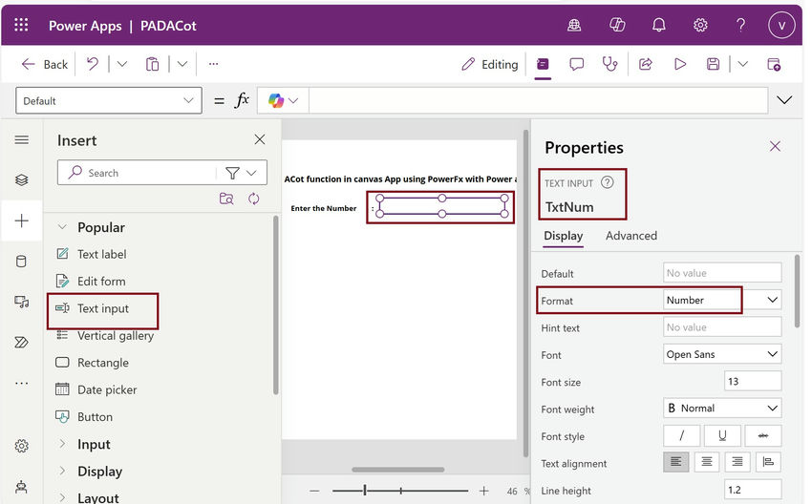Open the App checker stethoscope icon
The image size is (812, 504).
point(609,64)
